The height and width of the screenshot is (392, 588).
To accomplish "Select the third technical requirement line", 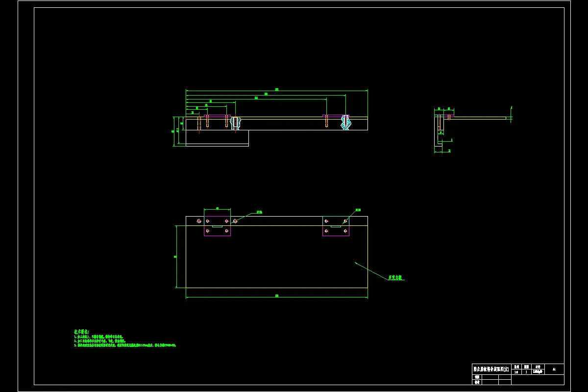I will click(125, 345).
